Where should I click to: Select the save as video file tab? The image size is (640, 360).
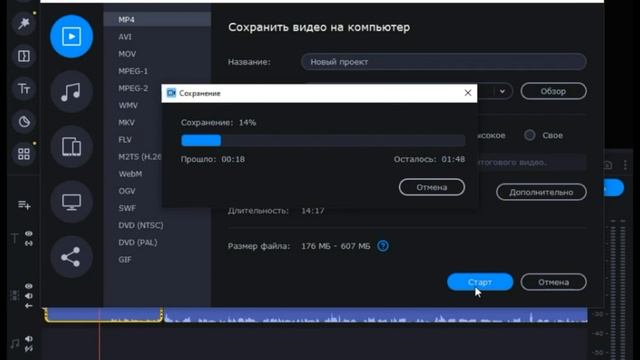[71, 36]
